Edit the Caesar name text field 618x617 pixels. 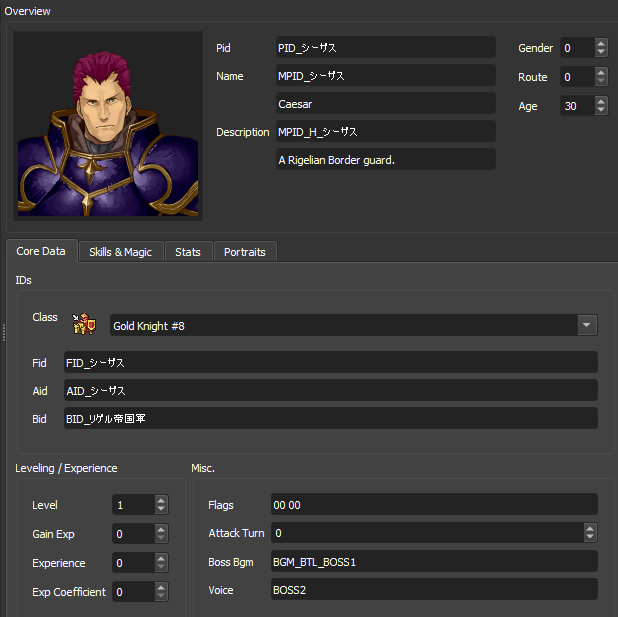(386, 104)
